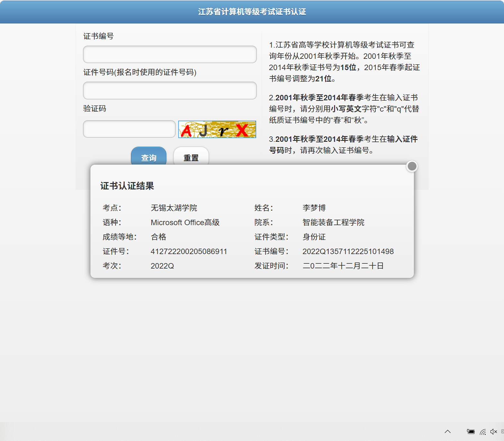This screenshot has height=441, width=504.
Task: Show hidden icons chevron in system tray
Action: pos(448,432)
